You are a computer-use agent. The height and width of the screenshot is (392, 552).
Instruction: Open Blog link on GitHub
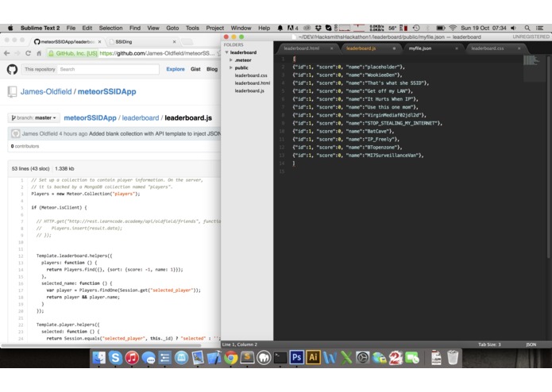point(212,69)
